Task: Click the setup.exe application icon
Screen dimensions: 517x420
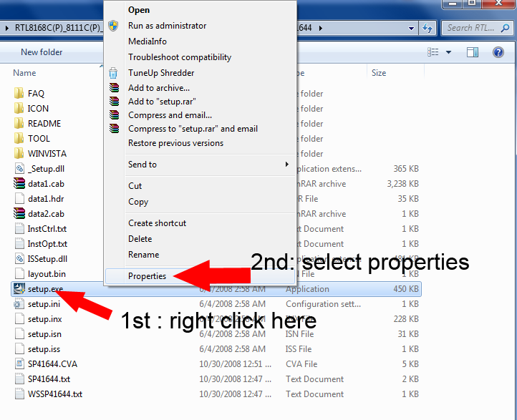Action: [x=19, y=288]
